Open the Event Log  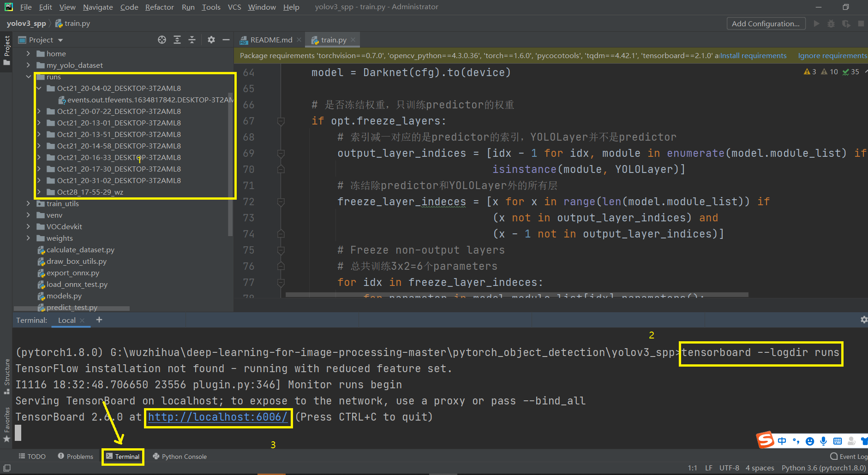click(849, 457)
